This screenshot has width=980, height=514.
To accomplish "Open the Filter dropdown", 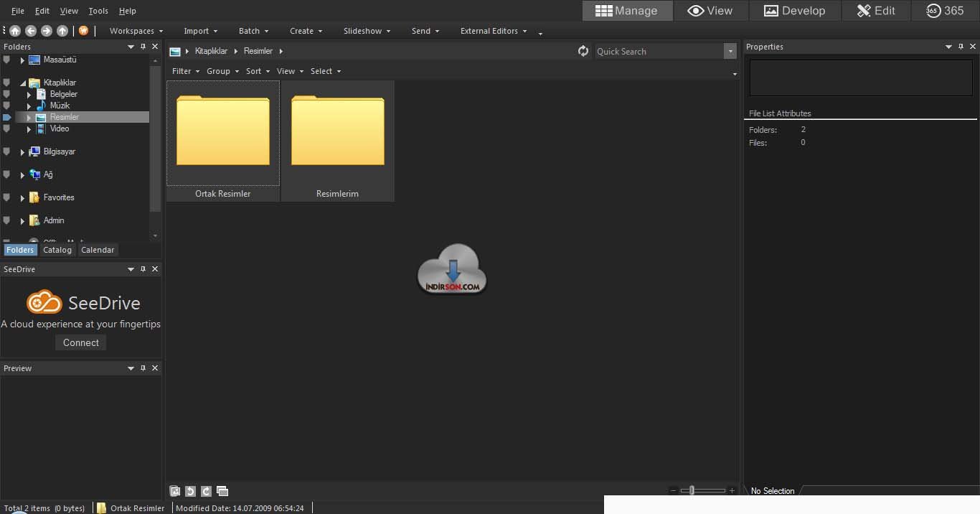I will tap(186, 71).
